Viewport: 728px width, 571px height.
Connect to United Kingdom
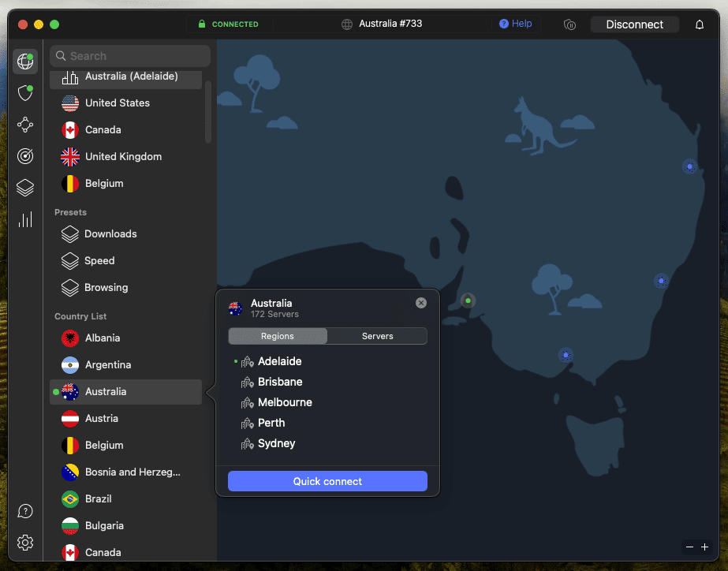pyautogui.click(x=126, y=157)
